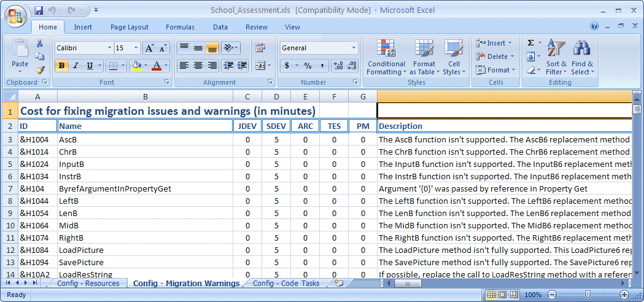Zoom in with the plus button
644x302 pixels.
point(624,295)
